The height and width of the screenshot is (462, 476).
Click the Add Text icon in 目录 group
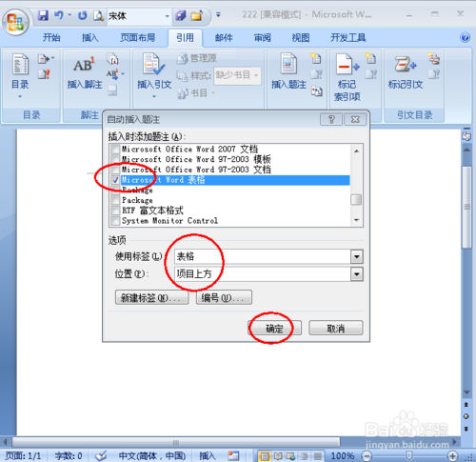click(43, 59)
